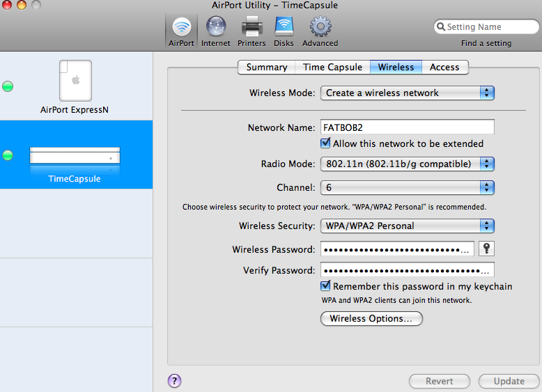This screenshot has width=542, height=392.
Task: Open the AirPort toolbar section
Action: pos(181,32)
